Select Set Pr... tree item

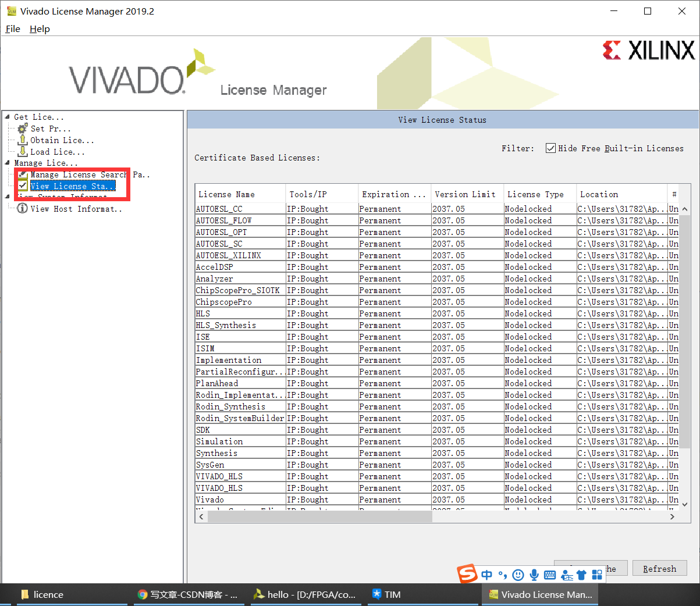click(x=50, y=129)
